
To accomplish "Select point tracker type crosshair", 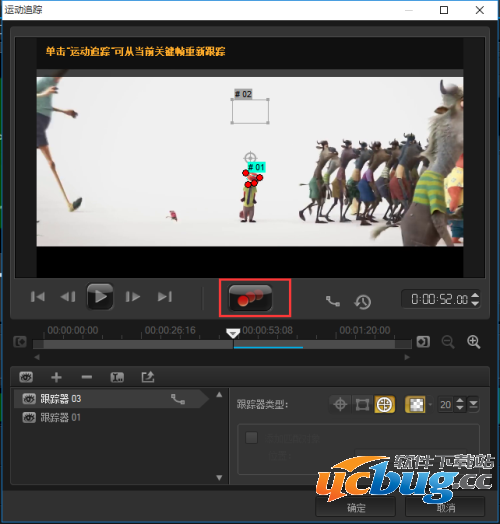I will 340,404.
